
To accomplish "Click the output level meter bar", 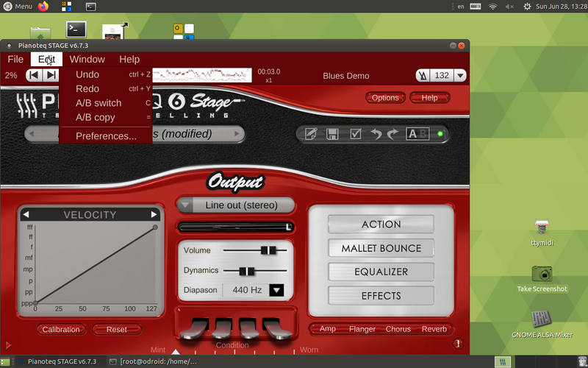I will pos(235,227).
